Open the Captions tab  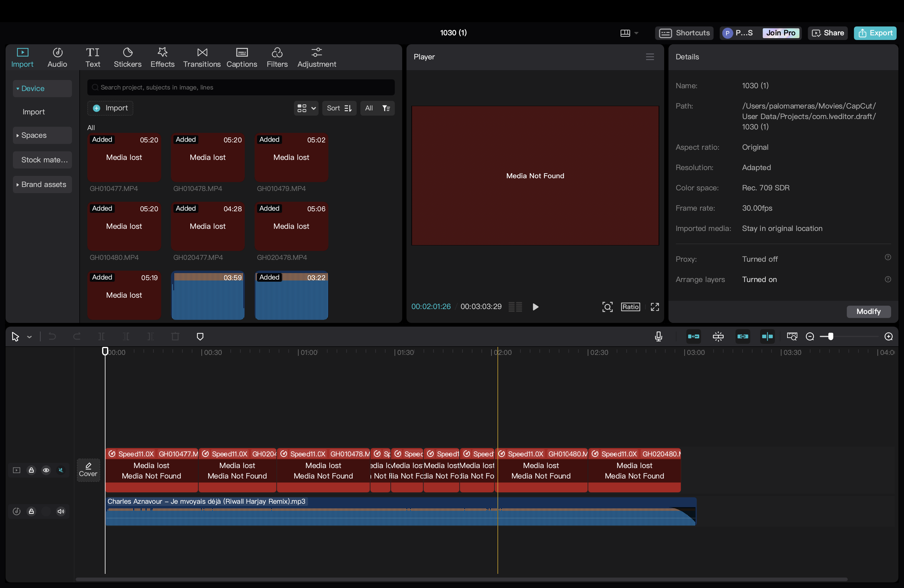pos(242,58)
